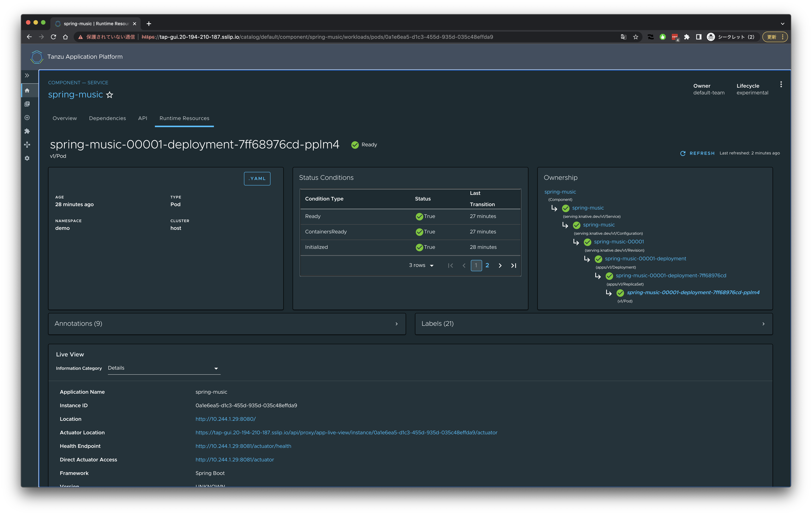
Task: Go to first page of conditions
Action: click(450, 266)
